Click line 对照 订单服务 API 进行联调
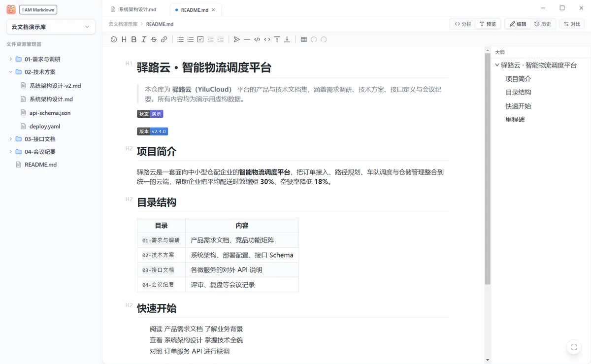This screenshot has width=591, height=364. tap(190, 351)
